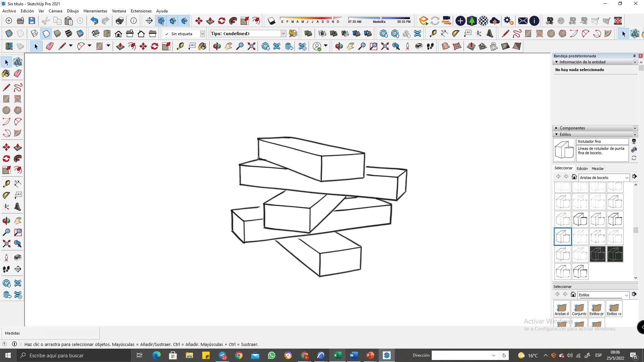Choose the Orbit tool in left toolbar
The width and height of the screenshot is (644, 362).
6,221
